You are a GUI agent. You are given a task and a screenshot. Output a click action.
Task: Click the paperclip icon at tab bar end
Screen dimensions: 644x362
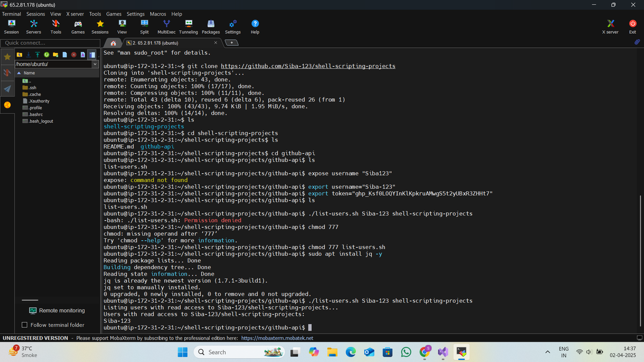(637, 42)
